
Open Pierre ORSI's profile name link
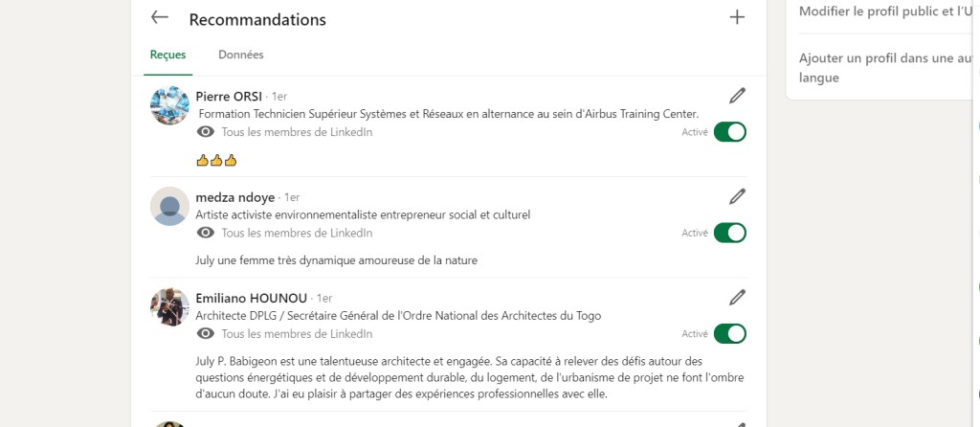pyautogui.click(x=229, y=96)
